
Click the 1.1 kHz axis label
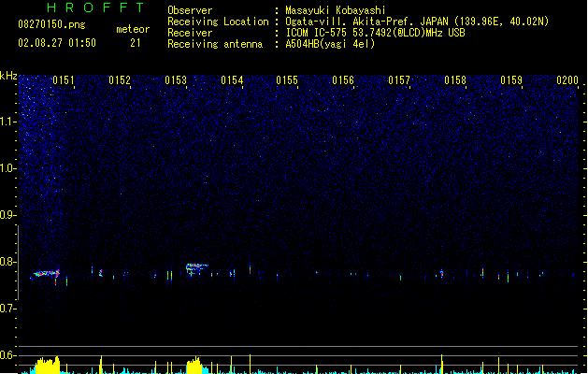click(8, 122)
